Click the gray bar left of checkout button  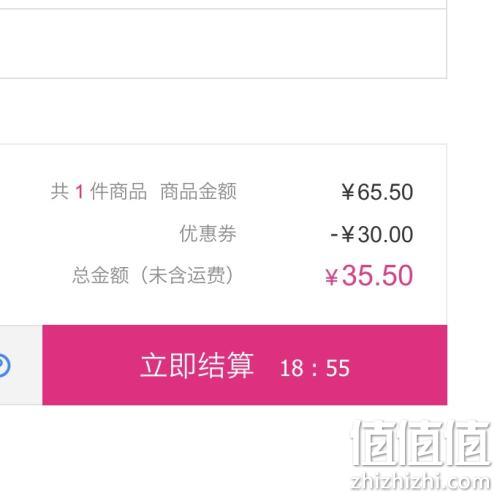tap(21, 365)
